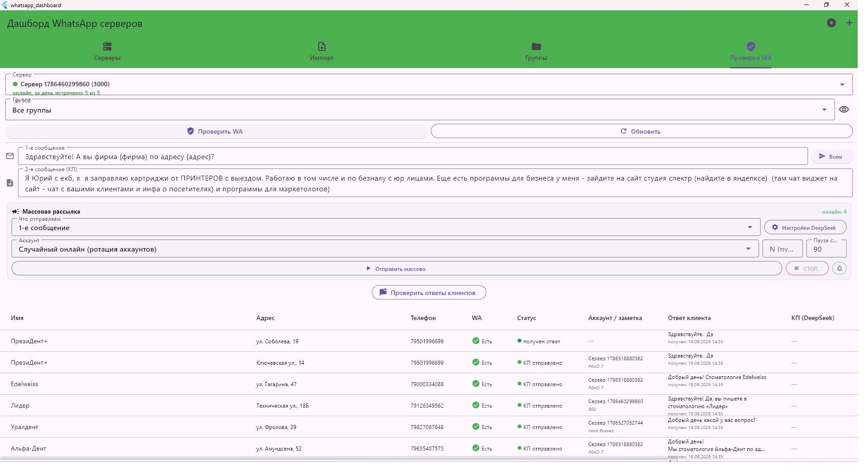The width and height of the screenshot is (868, 476).
Task: Switch to the Импорт tab
Action: 322,51
